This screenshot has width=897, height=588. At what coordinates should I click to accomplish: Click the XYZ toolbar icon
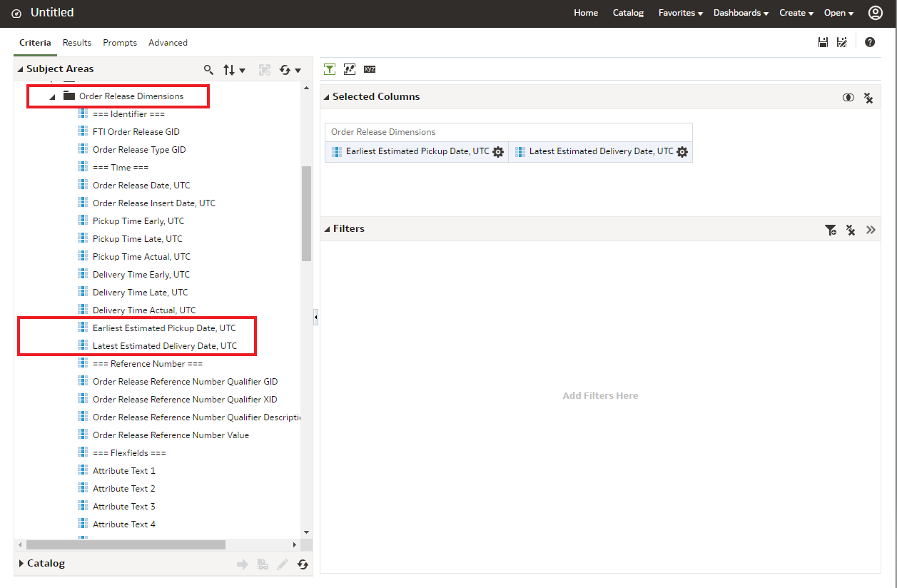pyautogui.click(x=370, y=69)
